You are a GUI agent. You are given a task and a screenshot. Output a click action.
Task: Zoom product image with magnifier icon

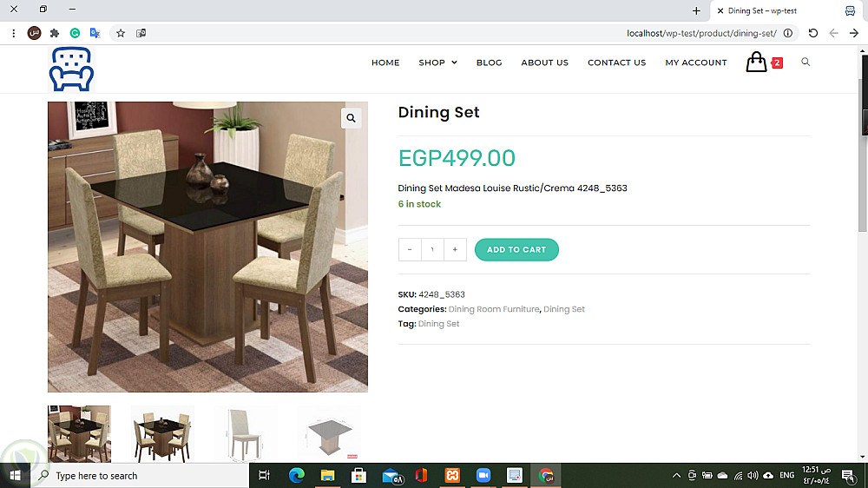(351, 118)
